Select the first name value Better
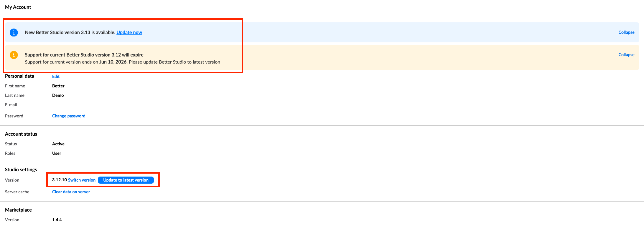 coord(58,86)
